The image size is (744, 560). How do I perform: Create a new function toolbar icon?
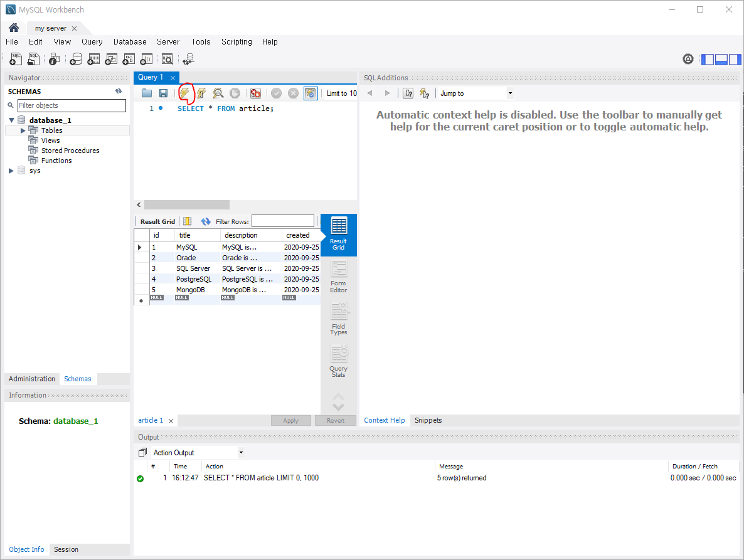147,60
